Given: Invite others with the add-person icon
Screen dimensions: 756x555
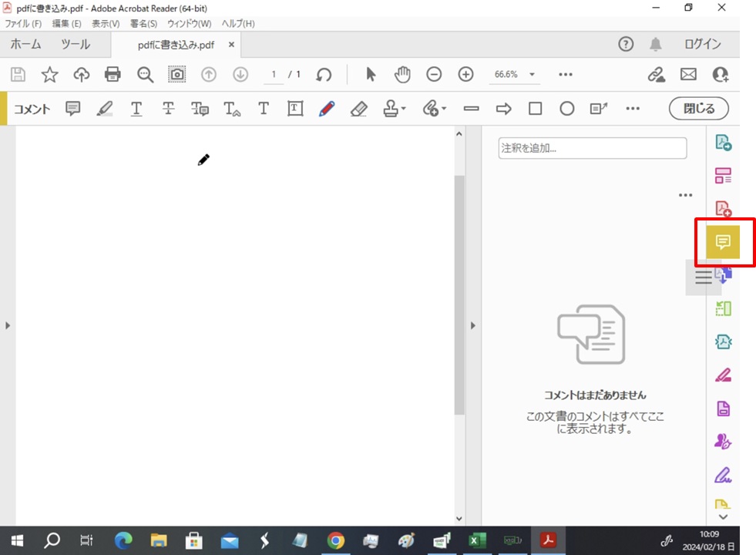Looking at the screenshot, I should [x=721, y=74].
